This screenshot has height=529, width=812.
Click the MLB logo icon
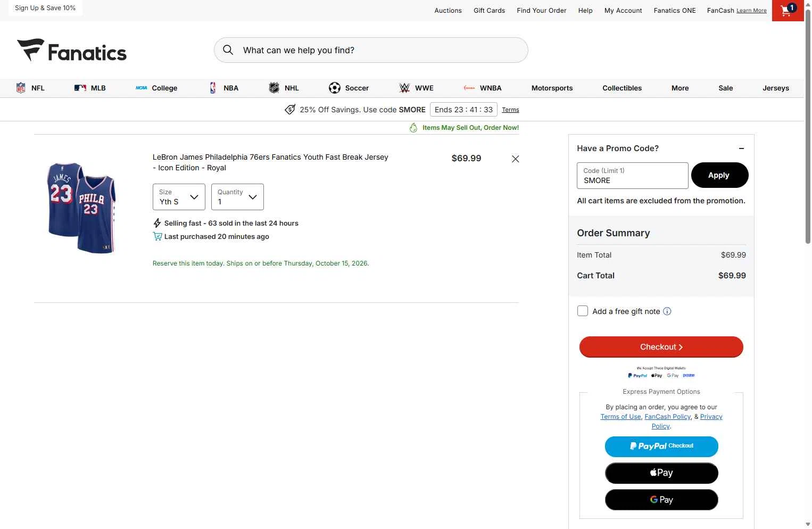point(80,88)
